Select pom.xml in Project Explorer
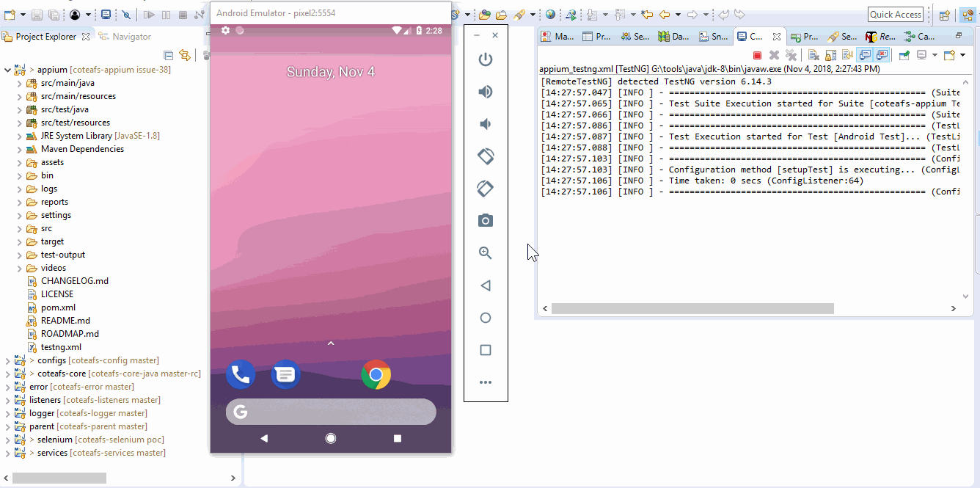Screen dimensions: 980x488 tap(58, 307)
